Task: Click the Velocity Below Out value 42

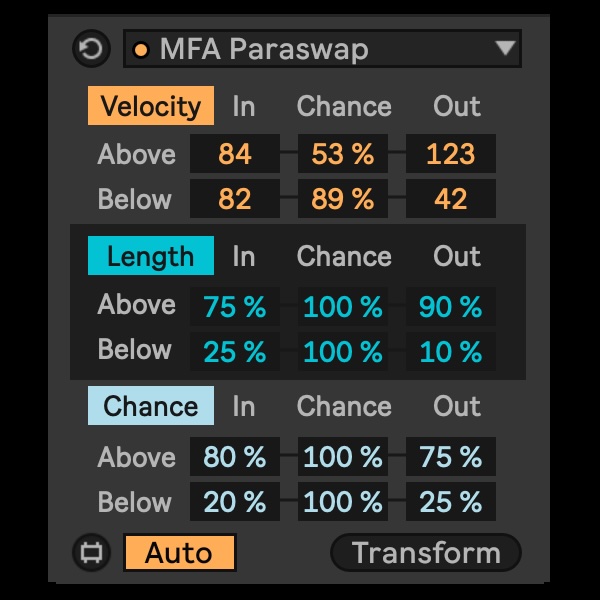Action: (x=450, y=199)
